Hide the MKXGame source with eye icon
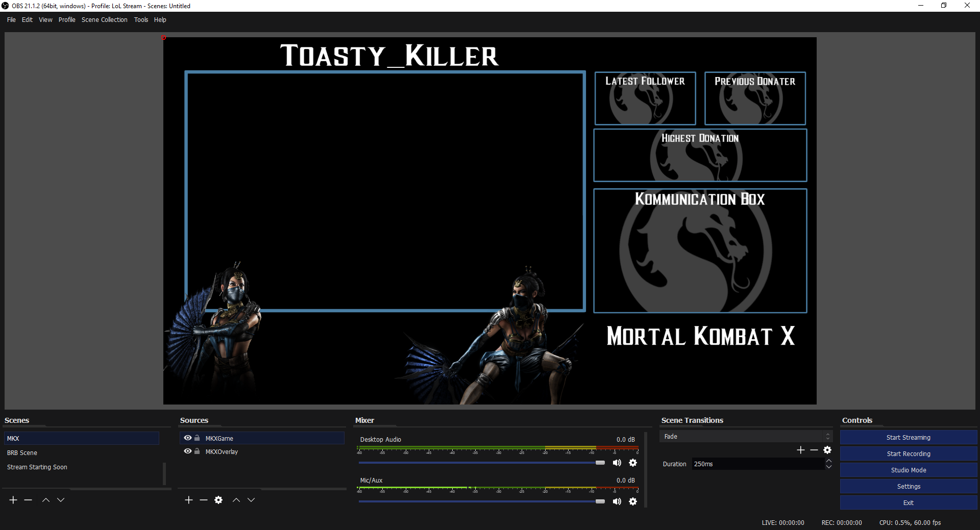The height and width of the screenshot is (530, 980). point(188,438)
